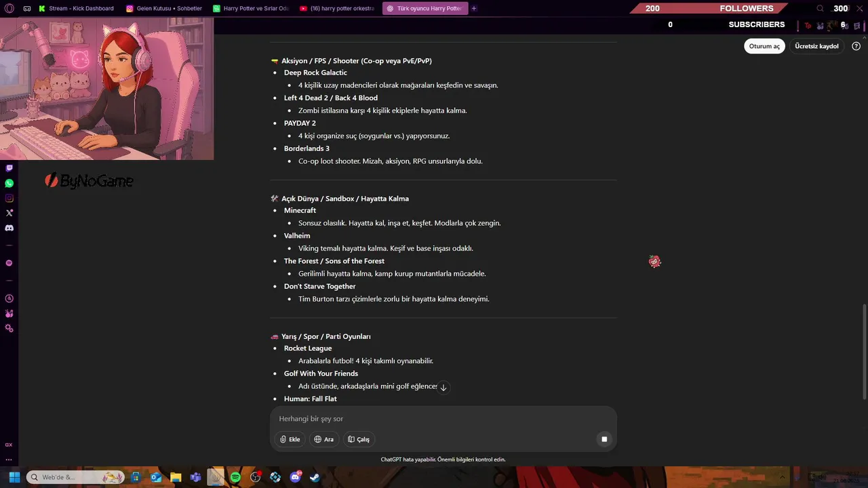
Task: Open the GX Cleaner icon in the sidebar
Action: tap(9, 313)
